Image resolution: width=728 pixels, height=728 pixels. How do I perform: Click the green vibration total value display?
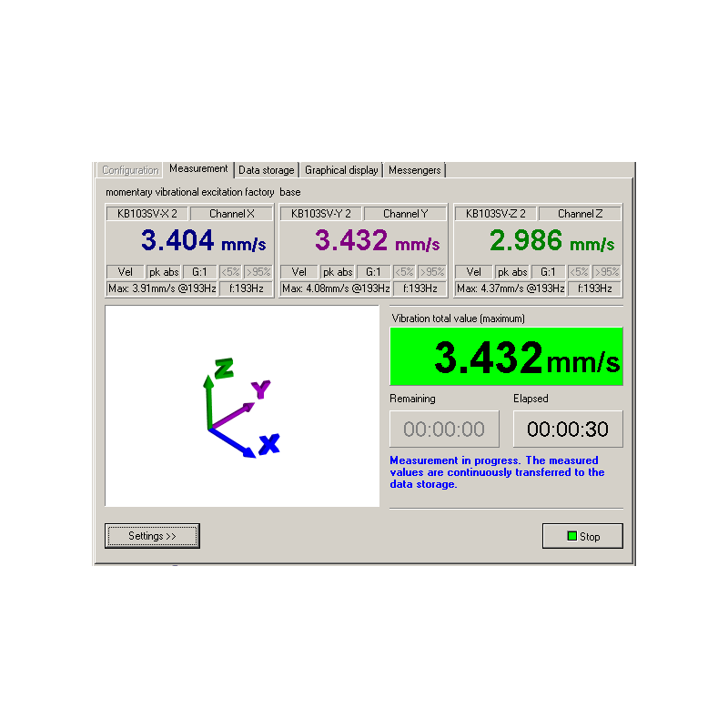(x=506, y=357)
